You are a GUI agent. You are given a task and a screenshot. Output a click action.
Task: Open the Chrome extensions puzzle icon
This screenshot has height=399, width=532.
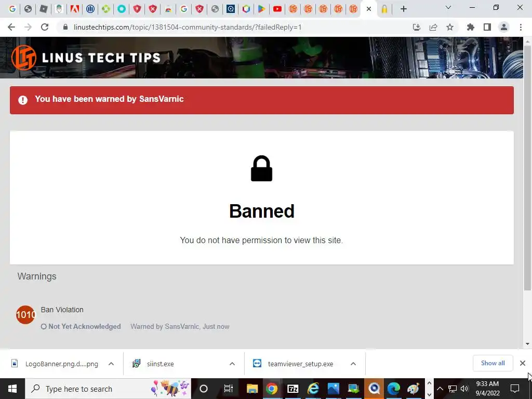click(471, 27)
